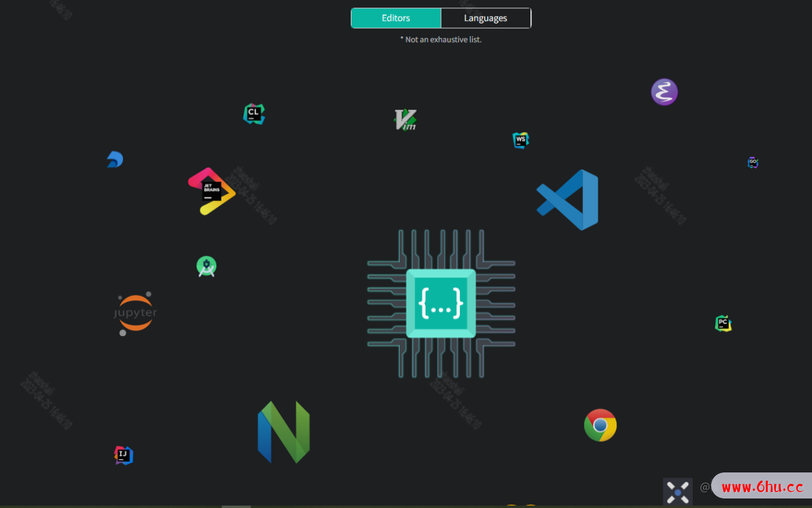Viewport: 812px width, 508px height.
Task: Click the 'Not an exhaustive list' note
Action: 441,39
